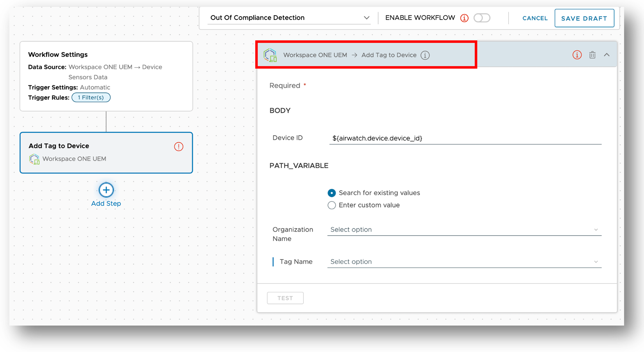
Task: Click the Add Step plus icon
Action: coord(106,190)
